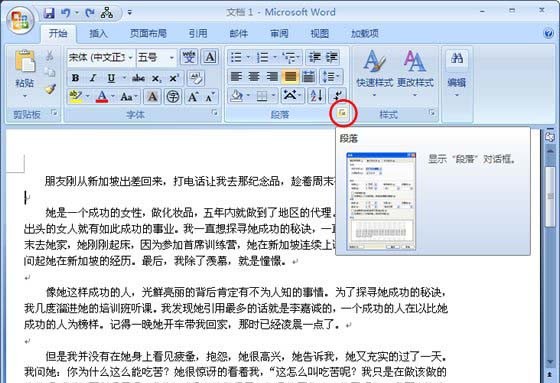Open the Paragraph dialog box launcher
Image resolution: width=560 pixels, height=383 pixels.
pyautogui.click(x=342, y=113)
